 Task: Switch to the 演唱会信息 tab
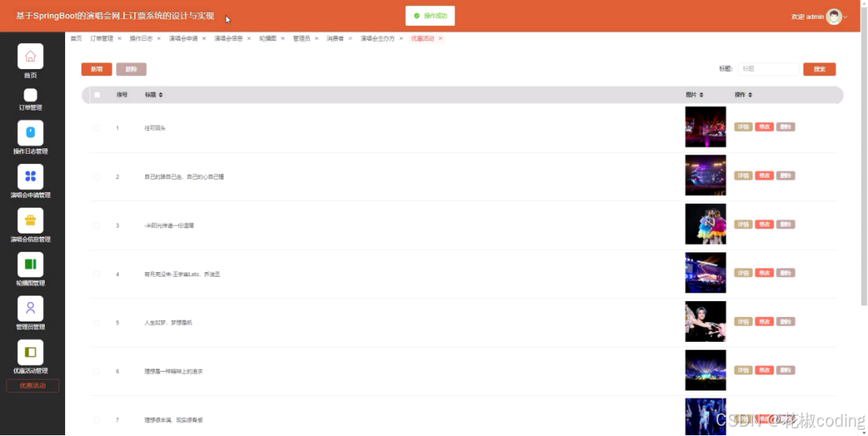228,38
